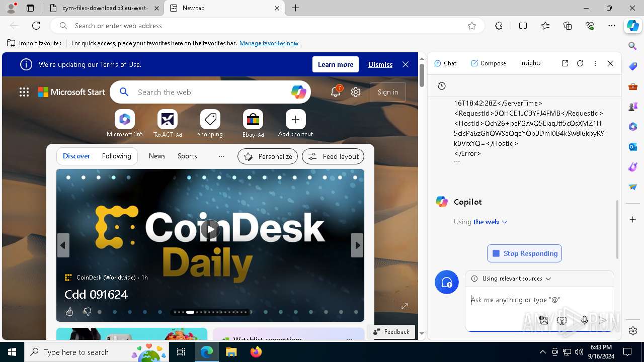This screenshot has height=362, width=644.
Task: Open Microsoft Start app launcher grid
Action: coord(24,92)
